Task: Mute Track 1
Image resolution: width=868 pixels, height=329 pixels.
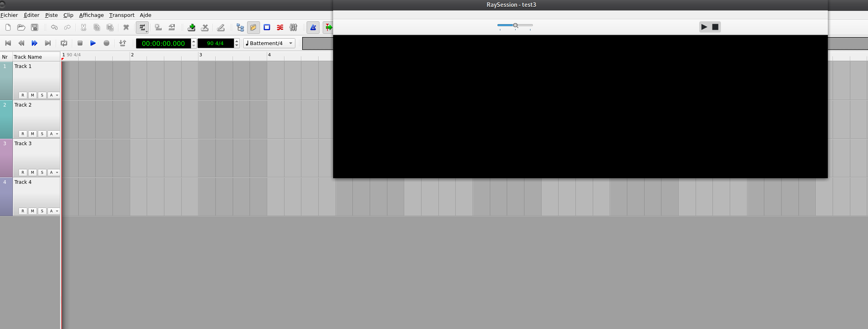Action: [x=33, y=95]
